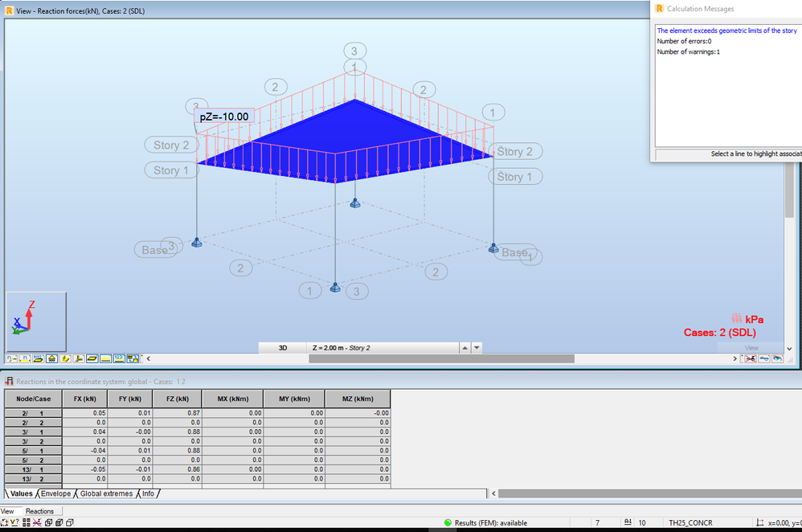Image resolution: width=802 pixels, height=532 pixels.
Task: Click the viewport vertical scrollbar down arrow
Action: point(789,348)
